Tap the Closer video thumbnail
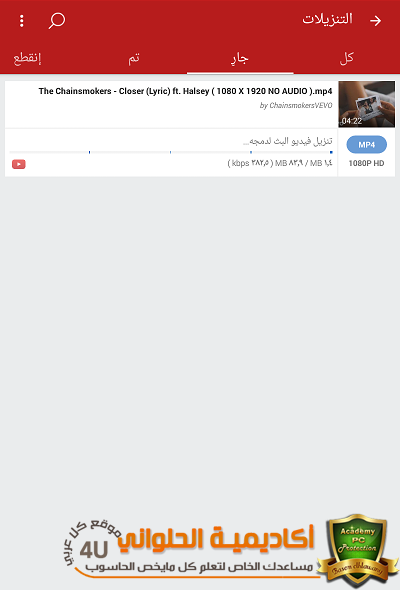The width and height of the screenshot is (400, 590). [x=367, y=104]
